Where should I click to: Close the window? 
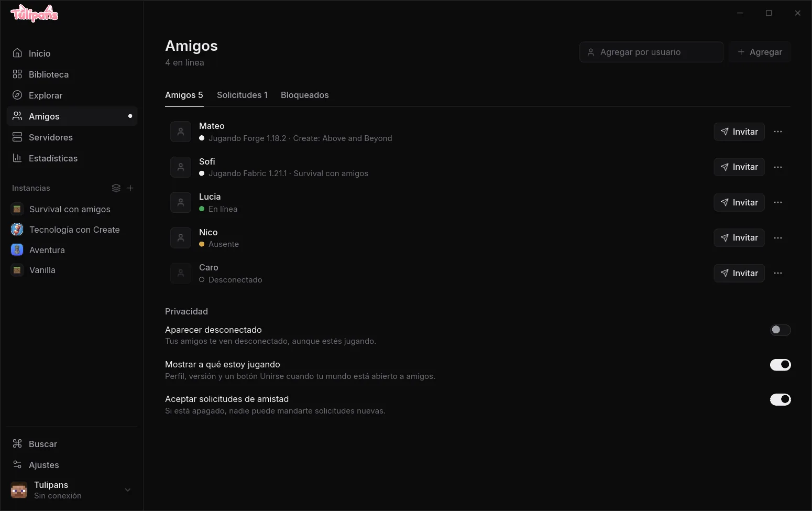797,13
